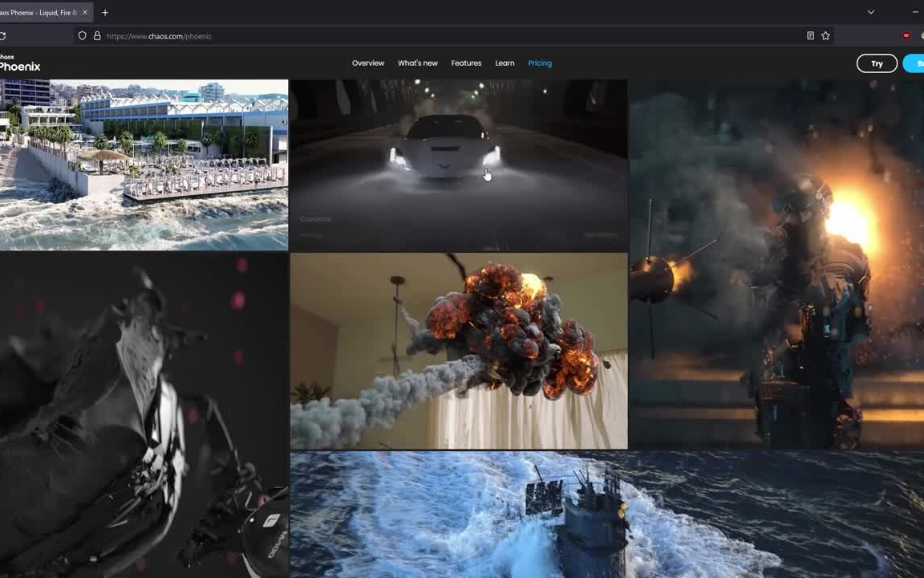This screenshot has width=924, height=578.
Task: Open the robot explosion scene thumbnail
Action: (776, 264)
